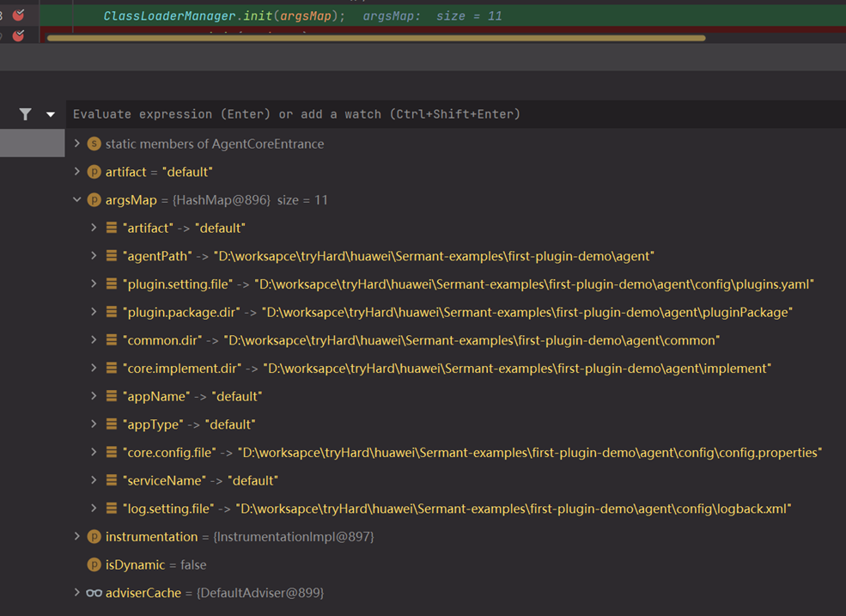Click the Evaluate expression input field

tap(429, 114)
